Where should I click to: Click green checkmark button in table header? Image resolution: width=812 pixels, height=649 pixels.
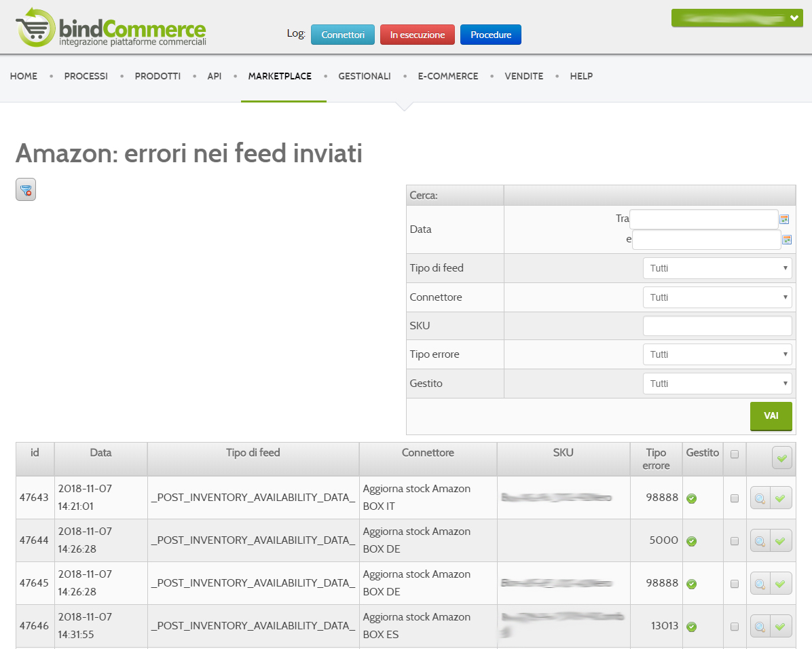[x=781, y=458]
